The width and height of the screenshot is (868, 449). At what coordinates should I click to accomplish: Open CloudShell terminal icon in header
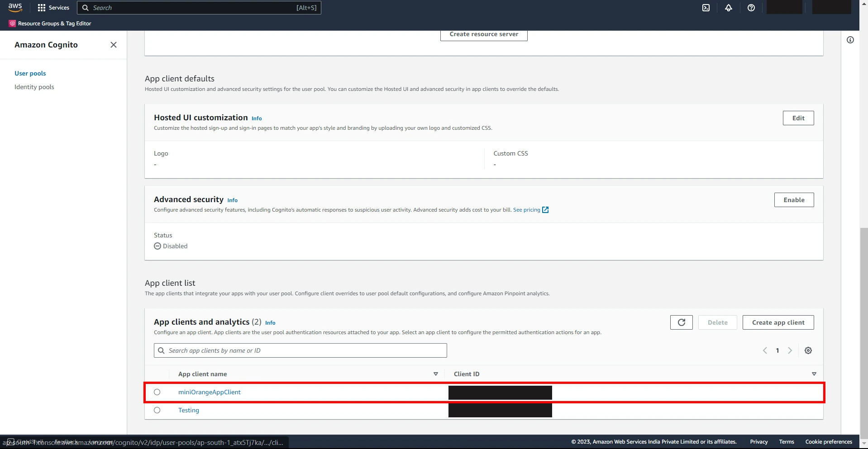(x=706, y=8)
